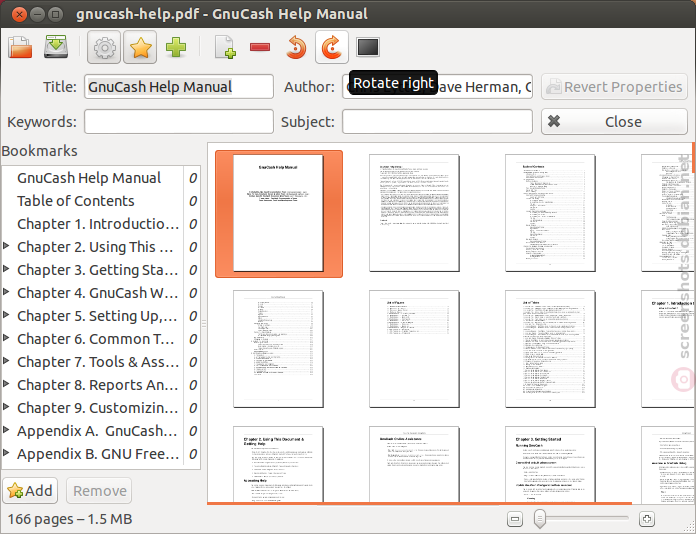Viewport: 696px width, 534px height.
Task: Select the second page thumbnail in first row
Action: tap(414, 213)
